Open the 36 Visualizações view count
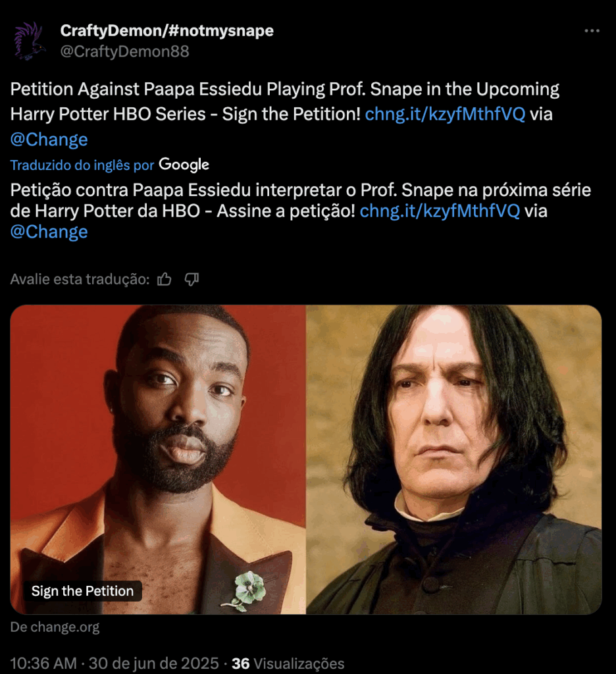Viewport: 616px width, 674px height. (288, 663)
